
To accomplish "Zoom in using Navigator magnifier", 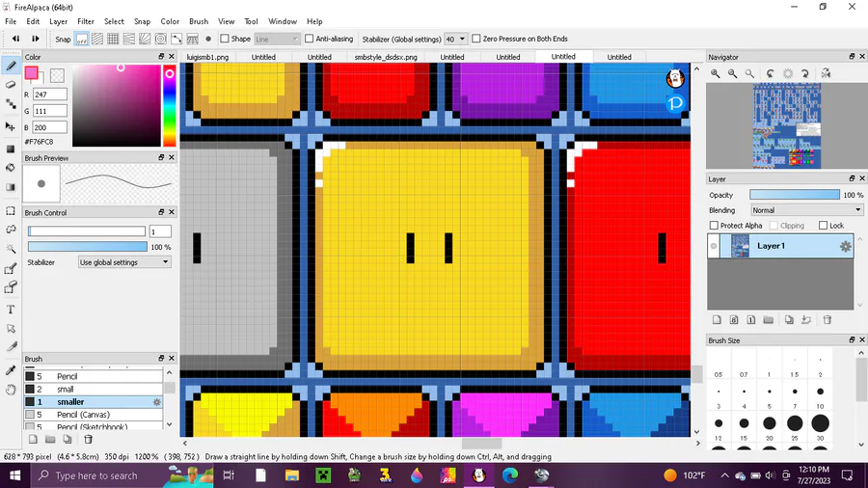I will pyautogui.click(x=716, y=73).
